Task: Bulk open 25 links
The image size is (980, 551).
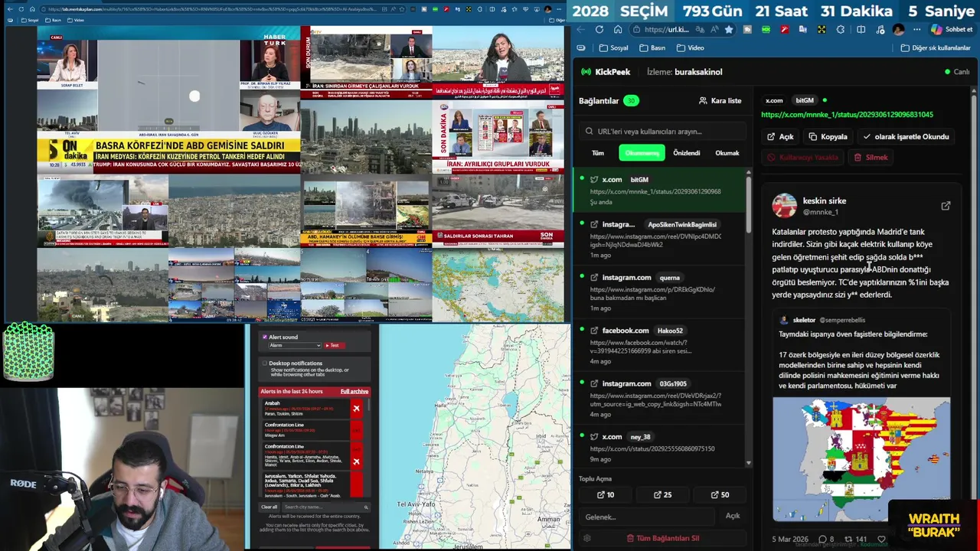Action: (662, 494)
